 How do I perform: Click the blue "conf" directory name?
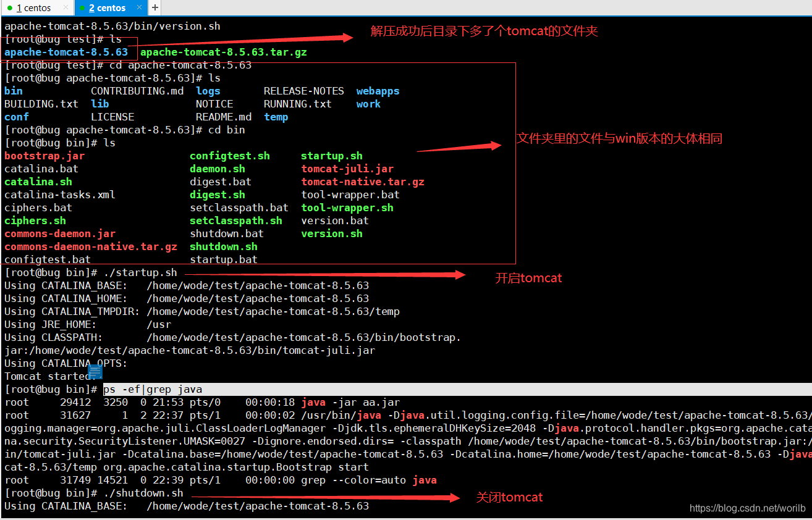[x=17, y=117]
